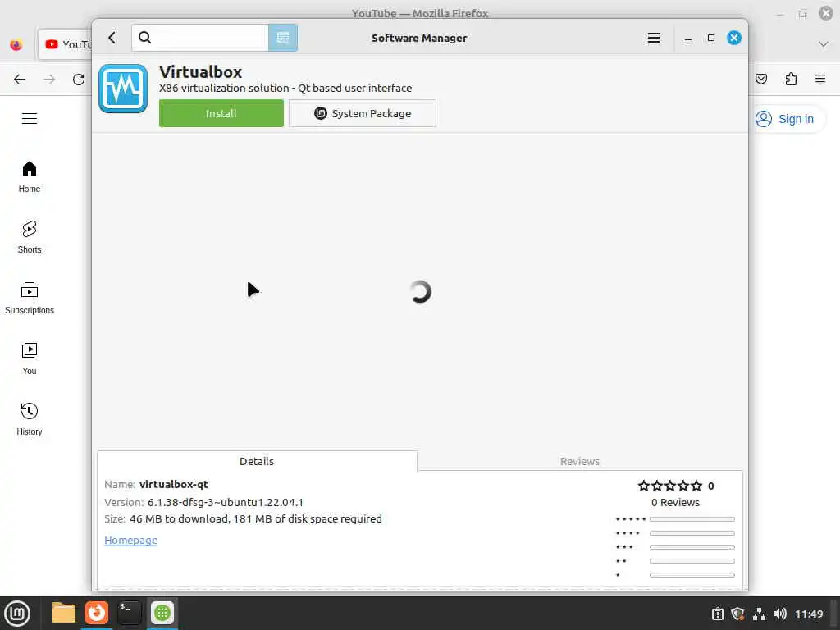Open the Virtualbox Homepage link
The height and width of the screenshot is (630, 840).
(x=130, y=540)
